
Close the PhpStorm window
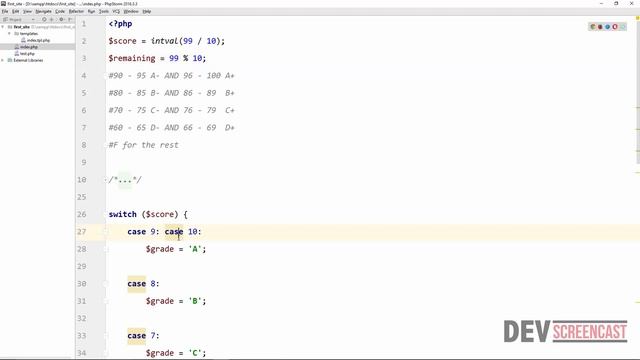631,3
